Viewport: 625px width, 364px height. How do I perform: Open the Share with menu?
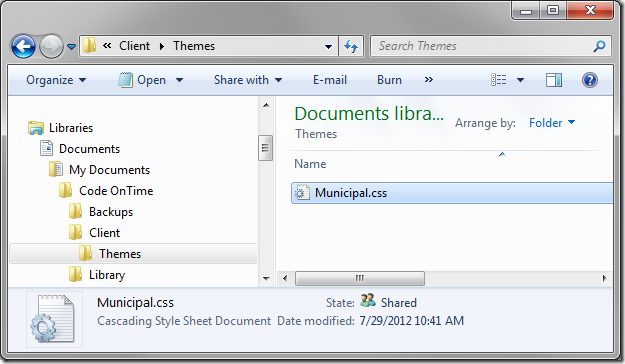[x=248, y=80]
